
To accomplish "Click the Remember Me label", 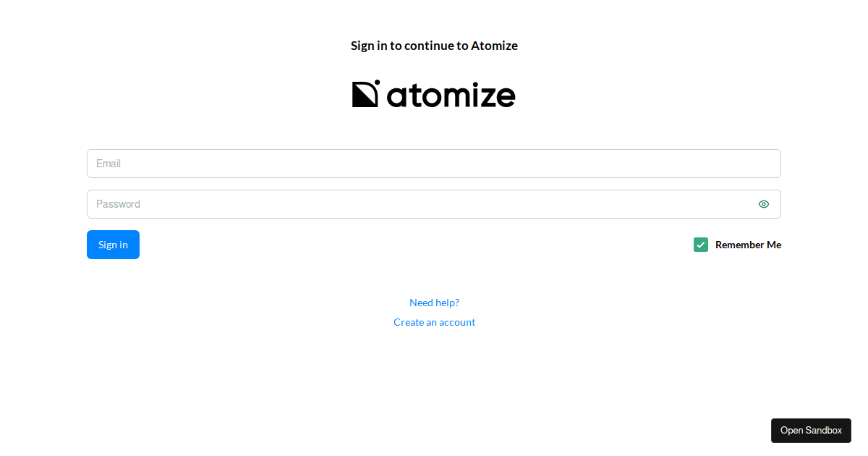I will tap(748, 245).
